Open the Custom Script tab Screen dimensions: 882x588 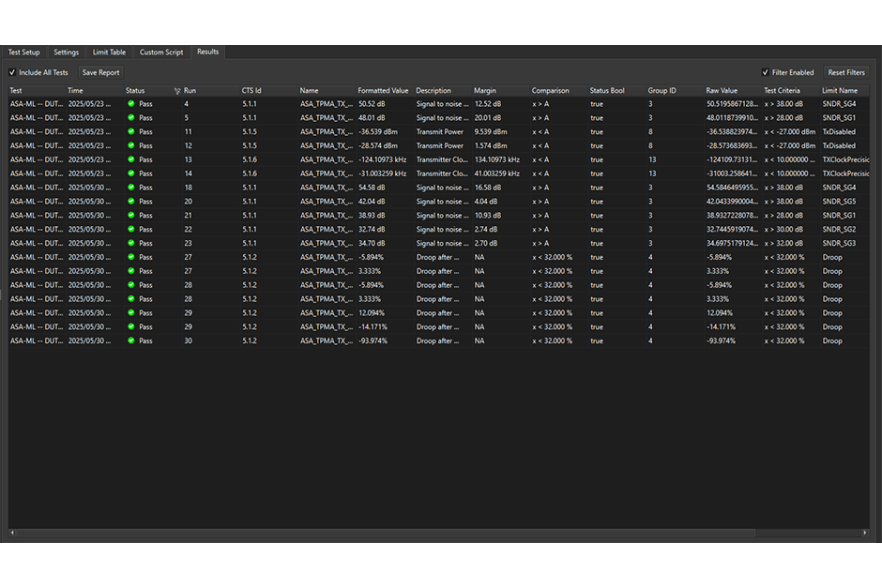[161, 53]
